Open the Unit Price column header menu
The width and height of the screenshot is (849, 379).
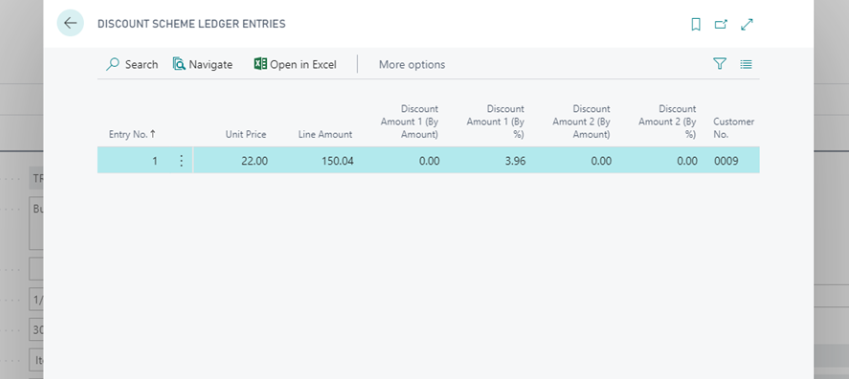246,134
